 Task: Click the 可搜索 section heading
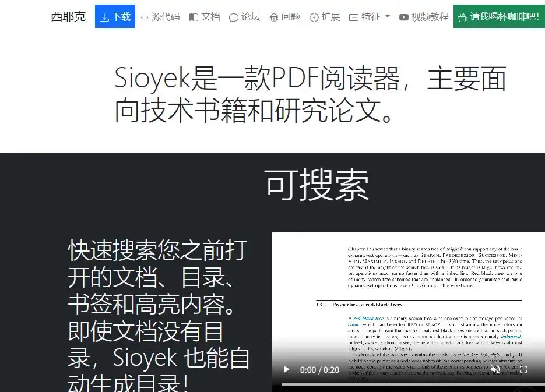(317, 185)
